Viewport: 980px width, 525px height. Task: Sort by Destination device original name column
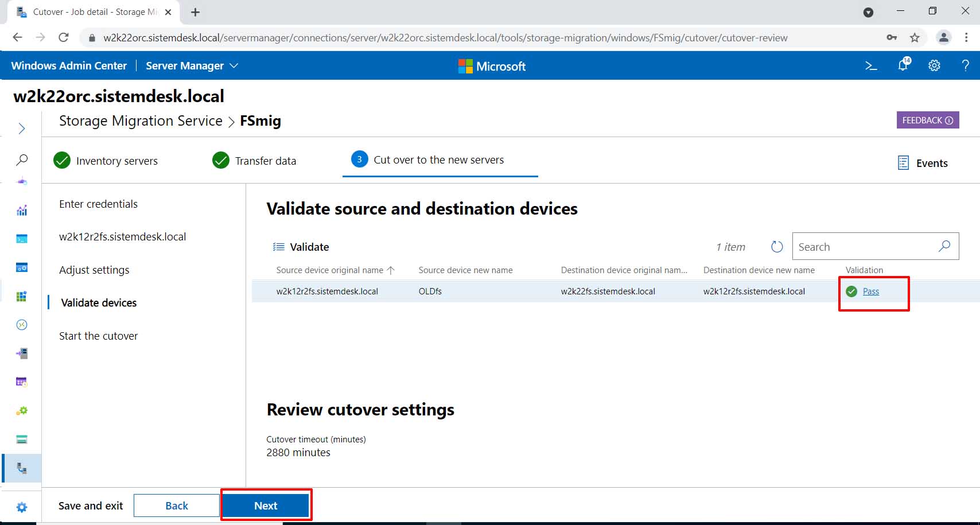tap(624, 270)
